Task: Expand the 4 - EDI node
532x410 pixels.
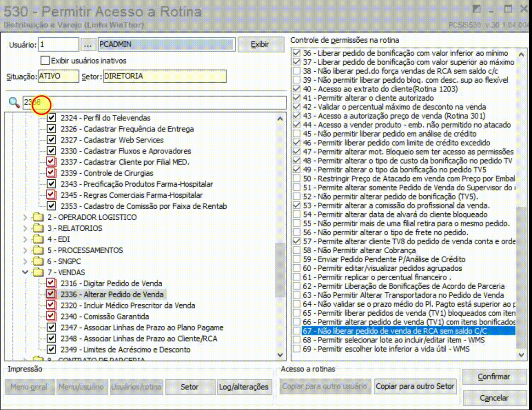Action: pyautogui.click(x=25, y=239)
